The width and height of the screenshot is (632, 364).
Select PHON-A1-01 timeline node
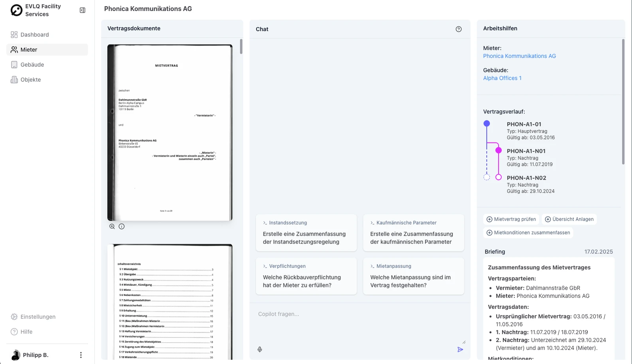[x=487, y=124]
